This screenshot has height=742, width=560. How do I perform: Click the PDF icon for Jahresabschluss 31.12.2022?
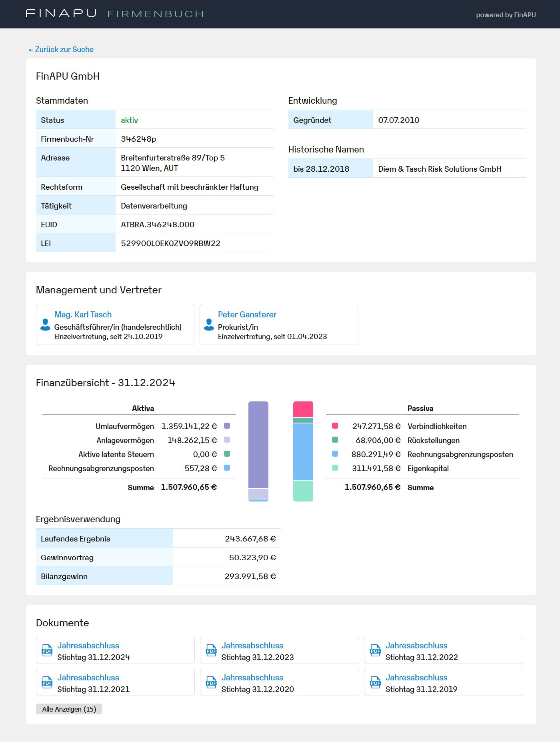[375, 650]
